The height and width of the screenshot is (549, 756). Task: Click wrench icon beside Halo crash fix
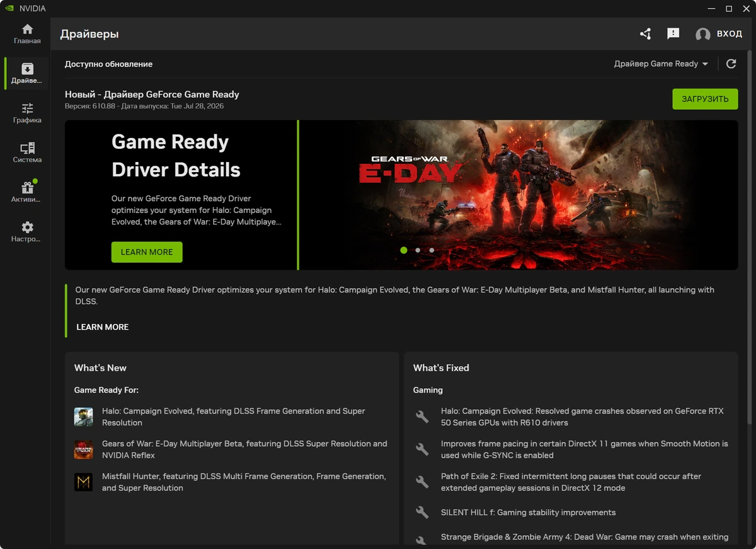pyautogui.click(x=422, y=417)
